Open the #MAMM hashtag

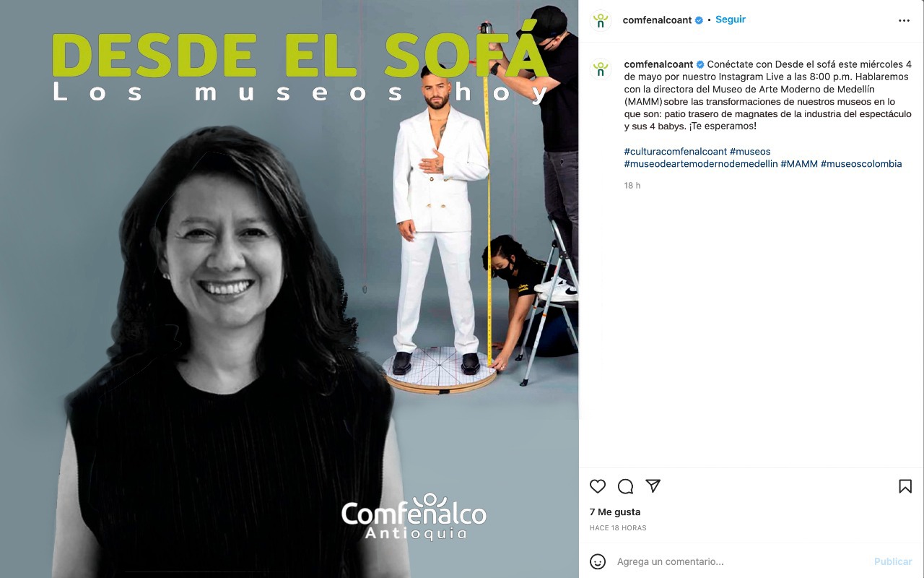coord(799,164)
